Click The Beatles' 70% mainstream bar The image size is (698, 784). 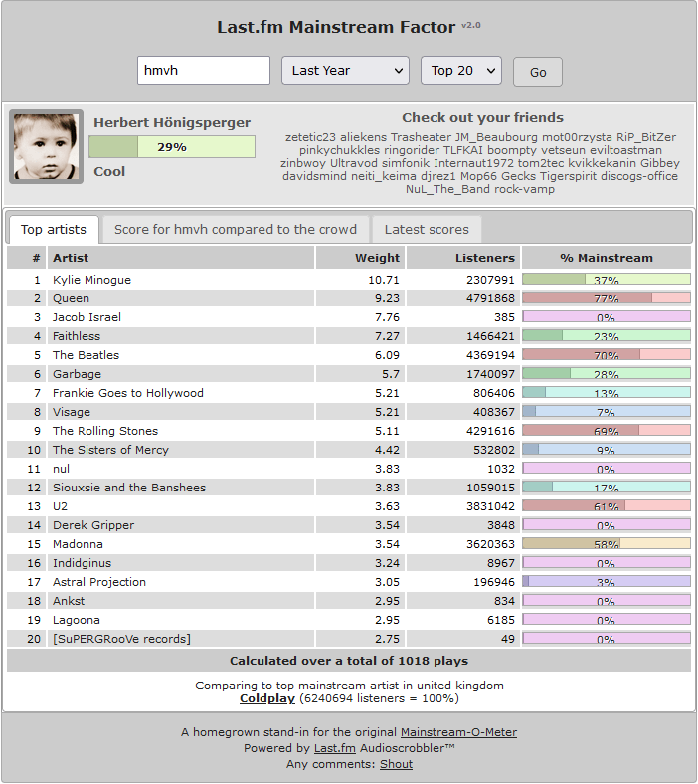point(607,354)
